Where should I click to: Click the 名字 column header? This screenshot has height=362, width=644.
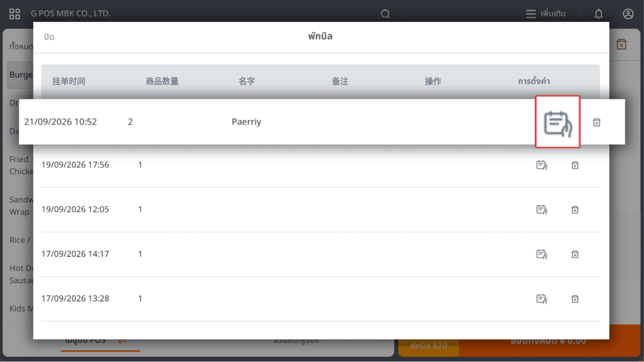pyautogui.click(x=247, y=81)
